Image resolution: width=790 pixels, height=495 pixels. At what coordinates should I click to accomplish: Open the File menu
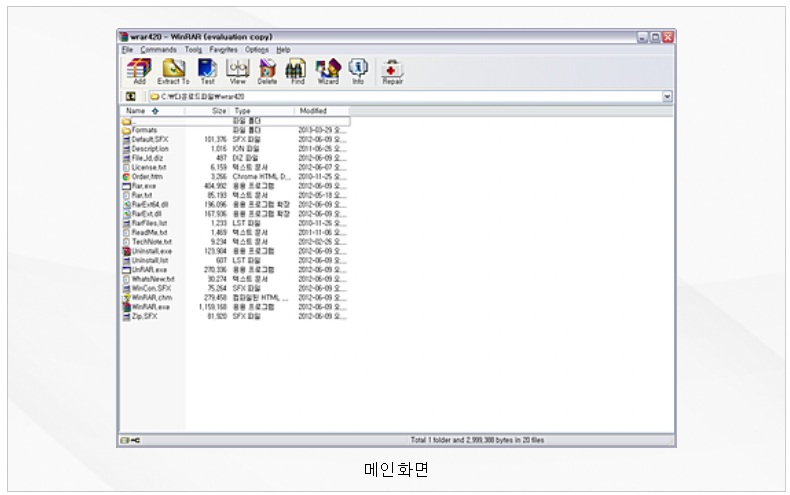click(127, 49)
